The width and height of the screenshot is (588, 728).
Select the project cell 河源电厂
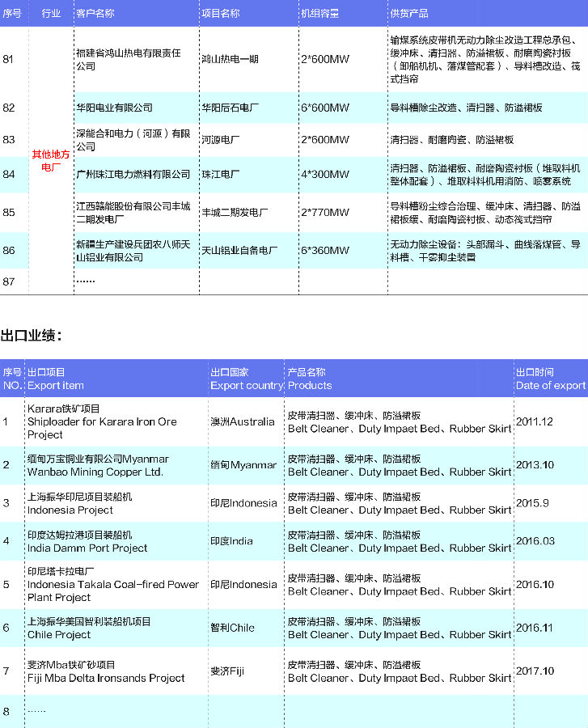click(x=221, y=140)
